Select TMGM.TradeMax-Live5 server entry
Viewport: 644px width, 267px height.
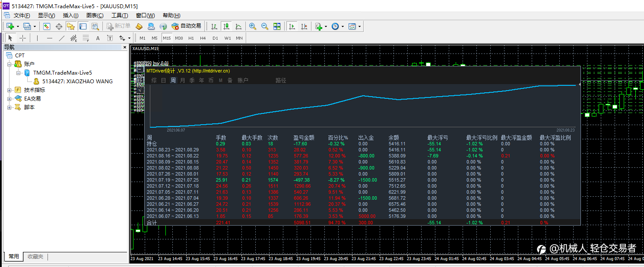pyautogui.click(x=63, y=73)
